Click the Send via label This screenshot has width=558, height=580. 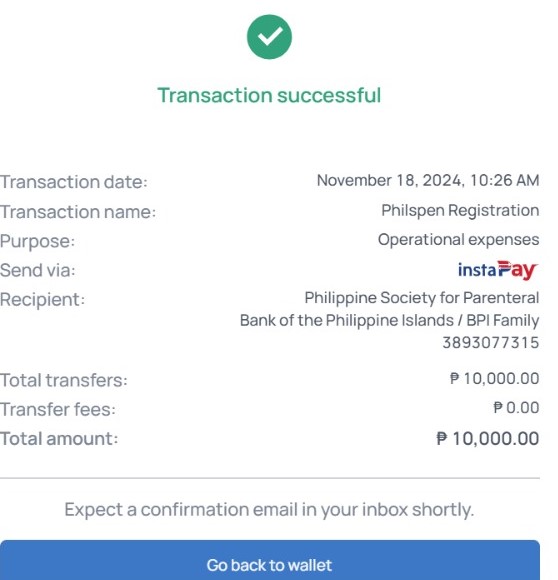(x=37, y=270)
